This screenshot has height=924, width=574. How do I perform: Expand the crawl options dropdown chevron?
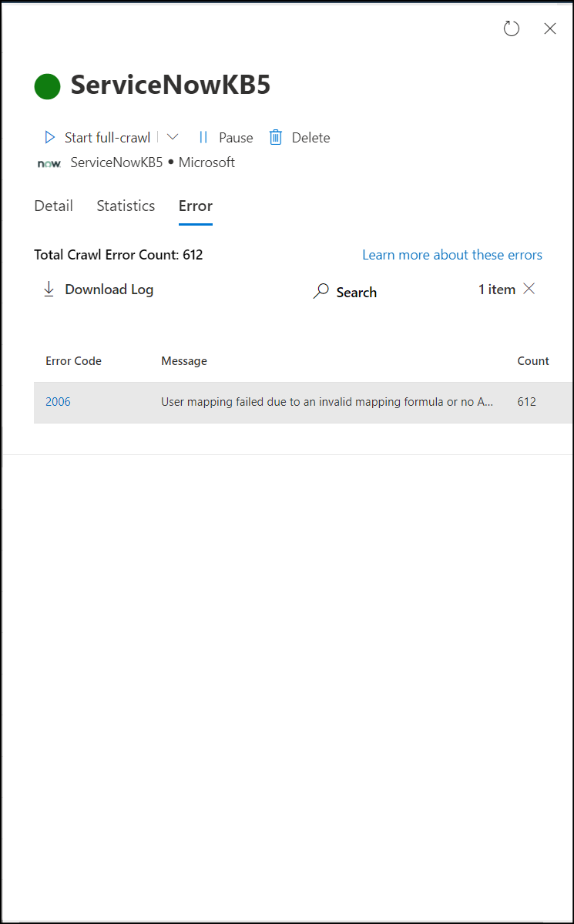(173, 137)
